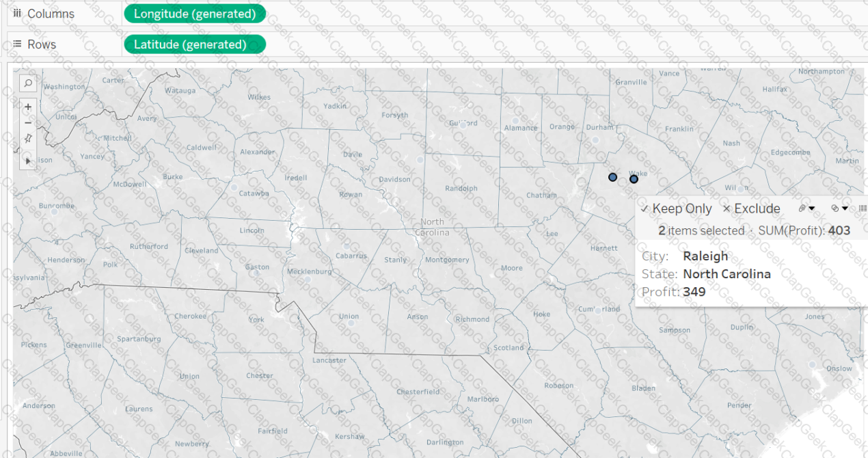Viewport: 868px width, 458px height.
Task: Click Exclude in the tooltip
Action: (751, 209)
